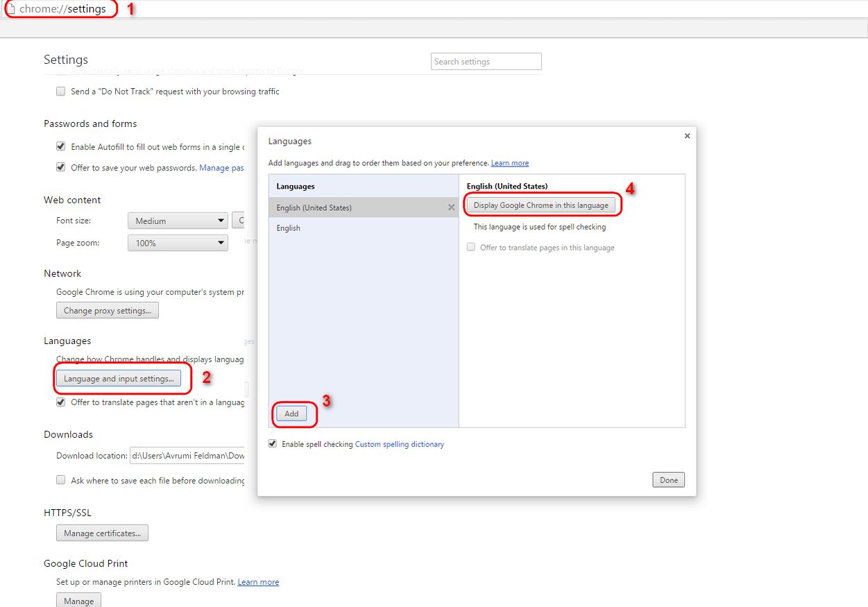Toggle offer to save web passwords

coord(61,168)
